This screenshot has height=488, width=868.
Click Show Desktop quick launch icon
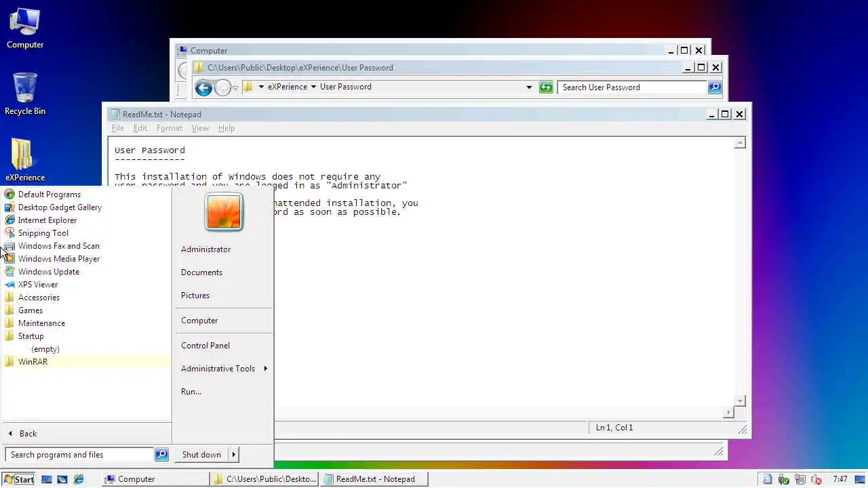click(x=47, y=479)
